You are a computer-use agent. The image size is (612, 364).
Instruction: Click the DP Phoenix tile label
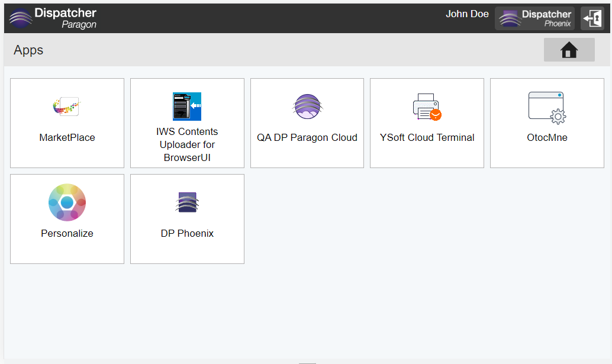[187, 233]
